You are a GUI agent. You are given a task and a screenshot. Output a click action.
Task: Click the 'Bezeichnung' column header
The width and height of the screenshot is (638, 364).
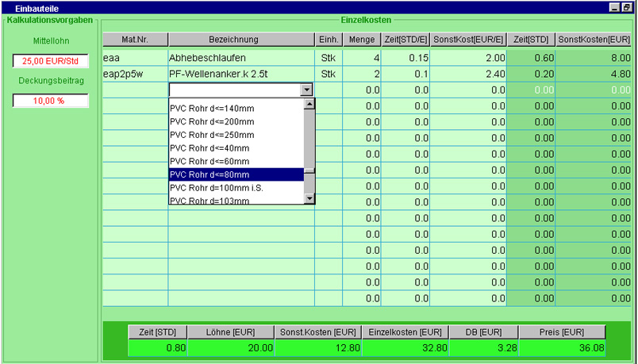(x=241, y=40)
